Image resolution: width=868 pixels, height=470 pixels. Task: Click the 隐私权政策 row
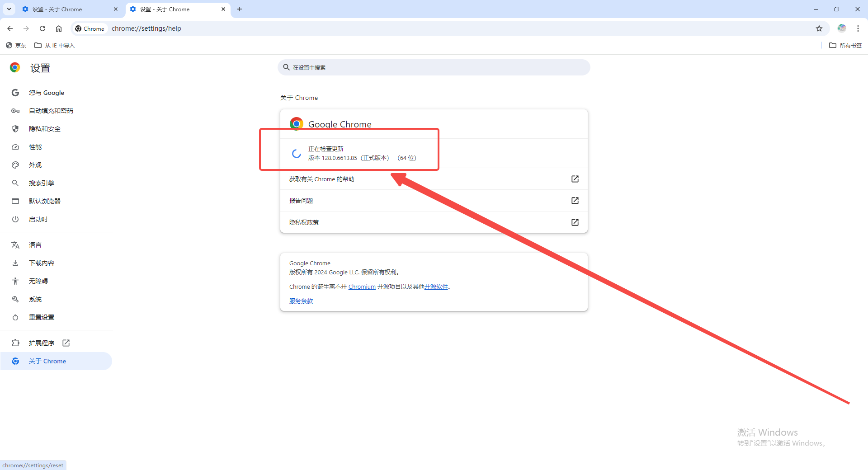(x=434, y=222)
